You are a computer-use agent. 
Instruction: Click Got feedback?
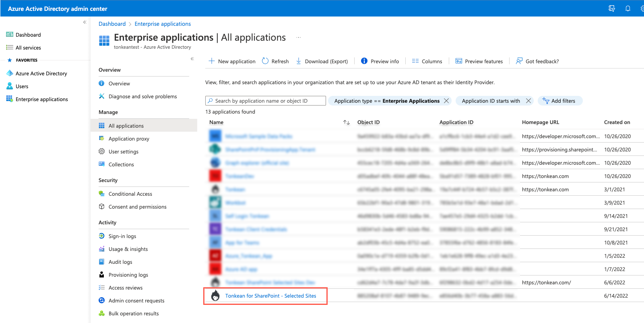coord(537,61)
